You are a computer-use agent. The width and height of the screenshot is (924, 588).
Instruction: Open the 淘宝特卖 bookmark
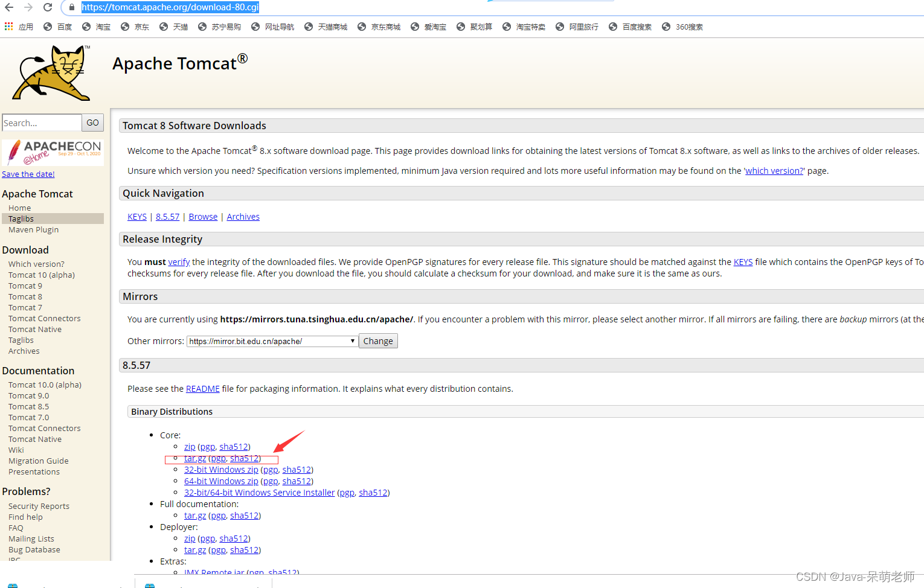point(524,27)
